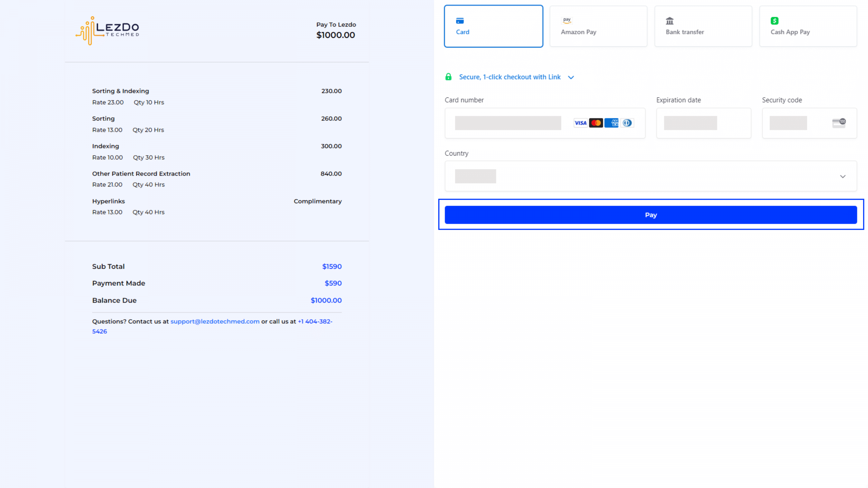Click the Rate 21.00 text
868x488 pixels.
tap(107, 185)
